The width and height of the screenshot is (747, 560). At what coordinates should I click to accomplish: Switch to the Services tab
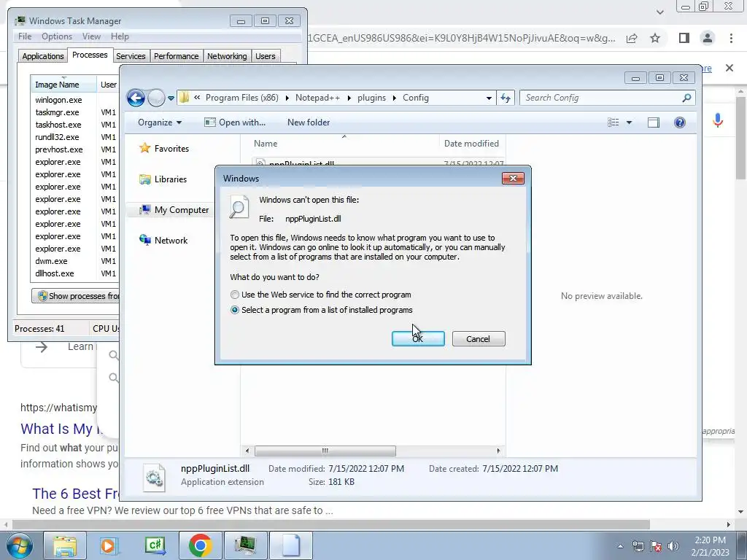(x=131, y=56)
